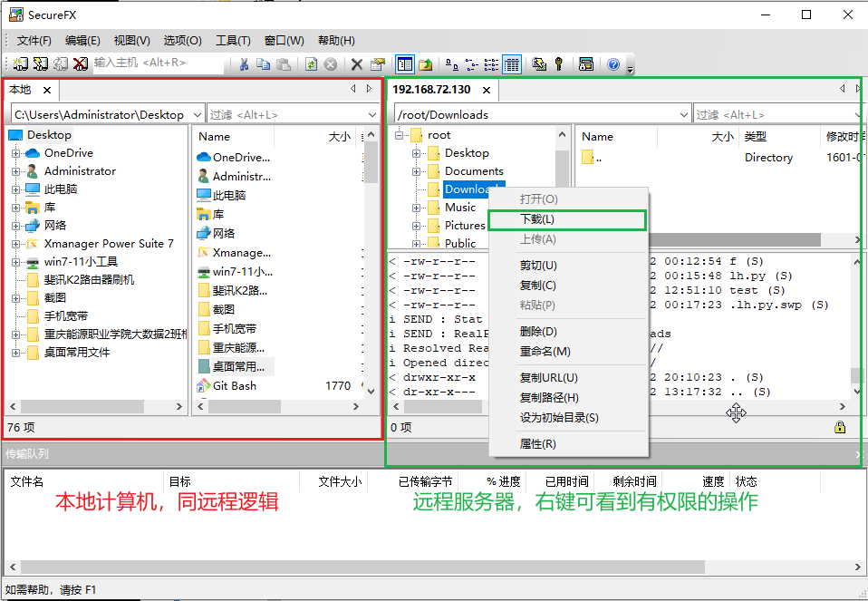The height and width of the screenshot is (601, 868).
Task: Click the Session options toolbar icon
Action: pyautogui.click(x=585, y=64)
